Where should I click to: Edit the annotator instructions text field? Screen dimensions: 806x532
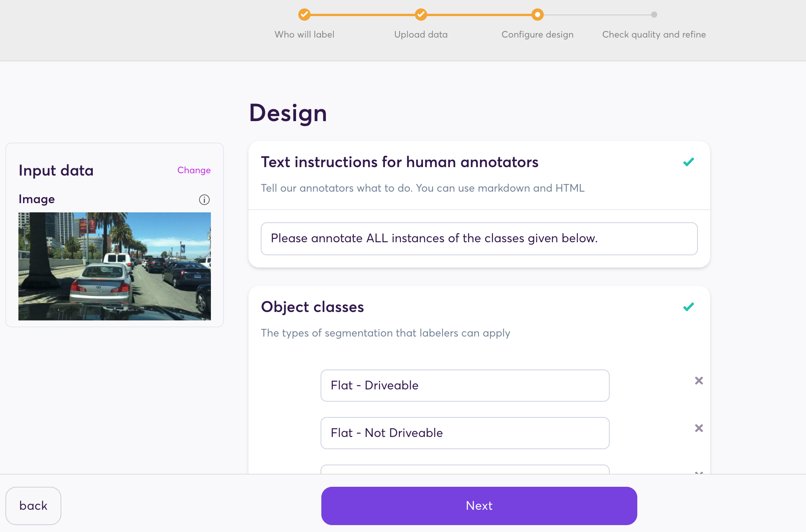point(479,238)
